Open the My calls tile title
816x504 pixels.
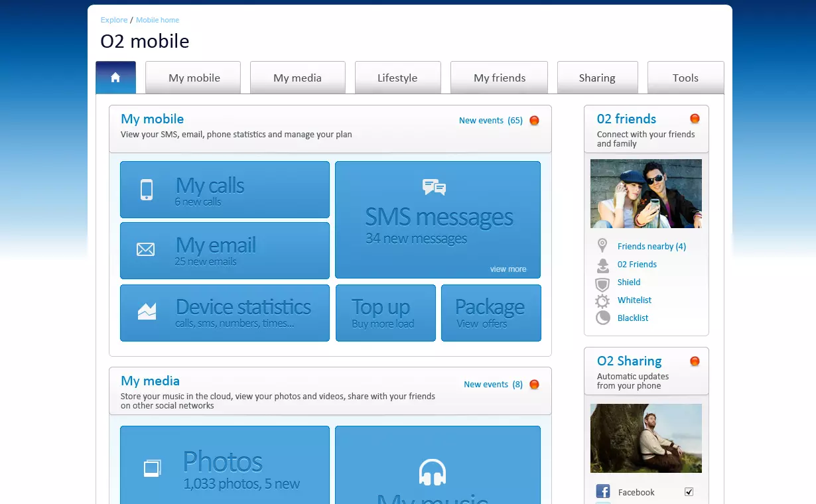(x=210, y=186)
